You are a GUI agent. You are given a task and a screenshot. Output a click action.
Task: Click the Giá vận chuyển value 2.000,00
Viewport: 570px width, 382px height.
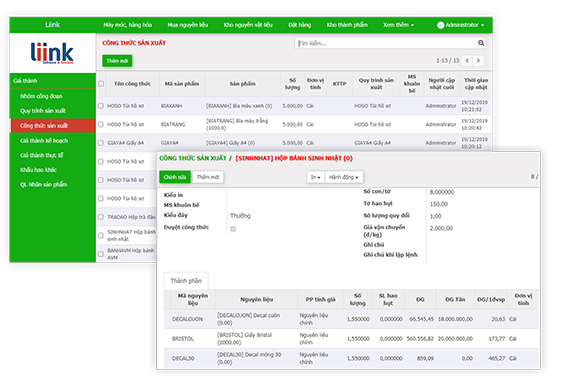point(441,229)
